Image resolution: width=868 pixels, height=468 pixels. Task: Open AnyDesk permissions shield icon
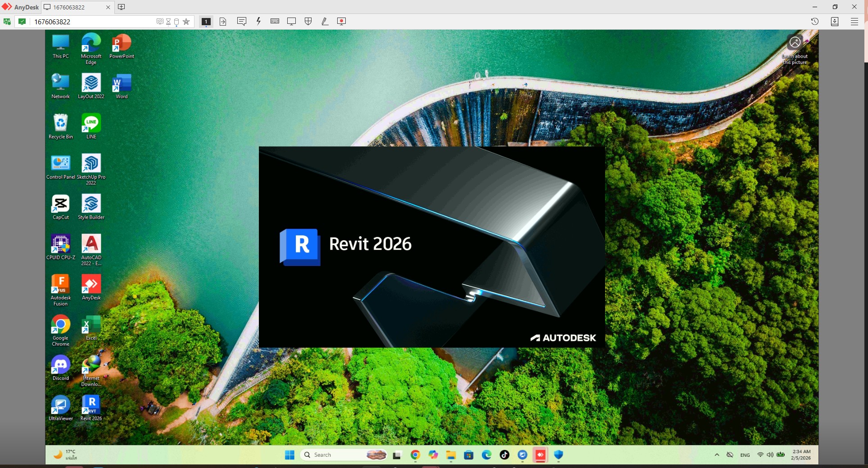(x=308, y=21)
